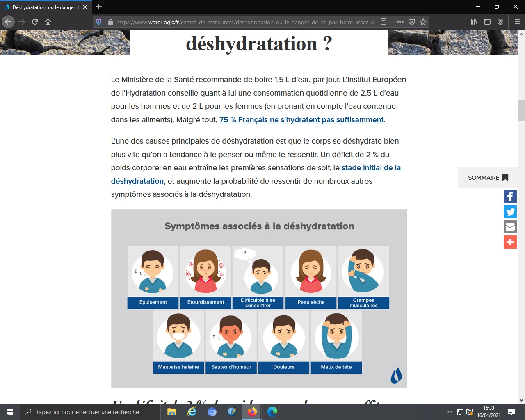Share the article by email
The width and height of the screenshot is (525, 420).
(510, 227)
